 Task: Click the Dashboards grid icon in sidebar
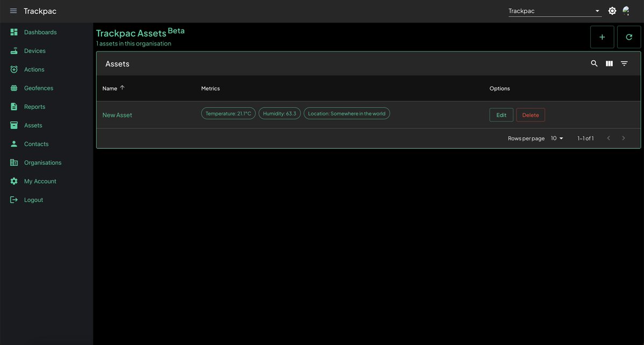coord(14,32)
